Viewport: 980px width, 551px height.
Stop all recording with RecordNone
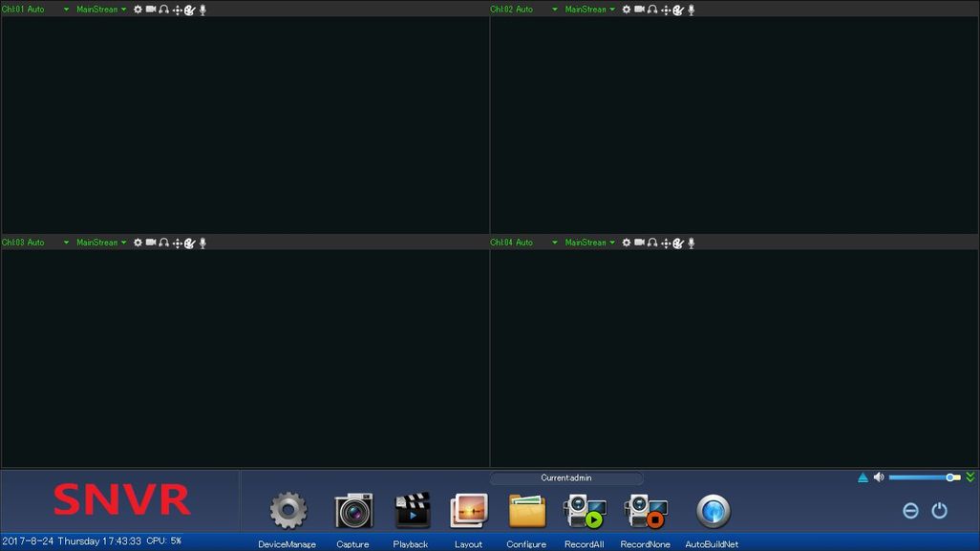click(645, 511)
